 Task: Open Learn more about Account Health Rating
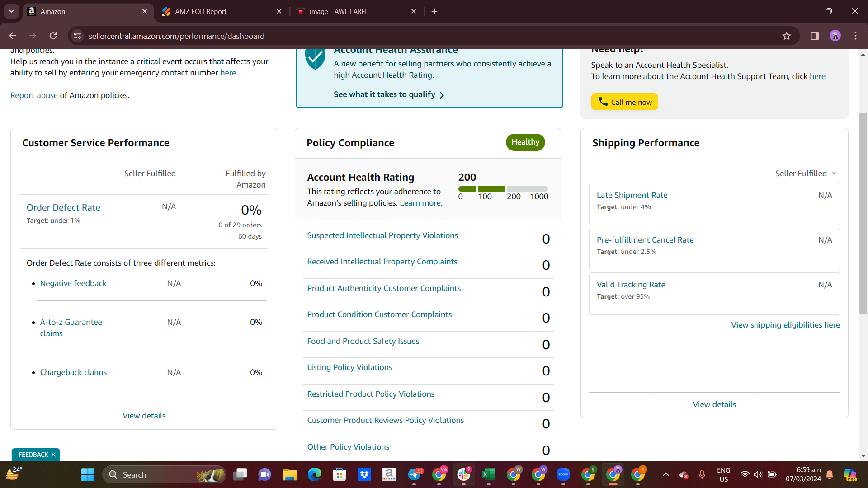[420, 203]
